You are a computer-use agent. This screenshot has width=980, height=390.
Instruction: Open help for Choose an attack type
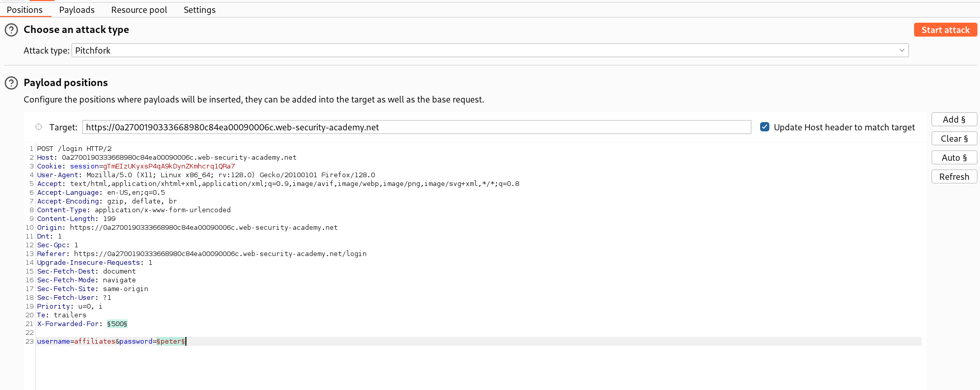pos(11,30)
